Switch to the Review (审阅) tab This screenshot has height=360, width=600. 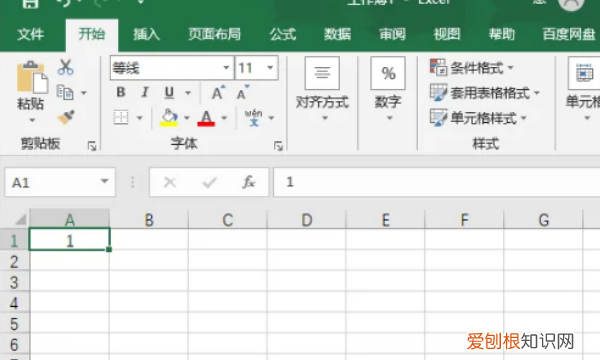point(392,34)
